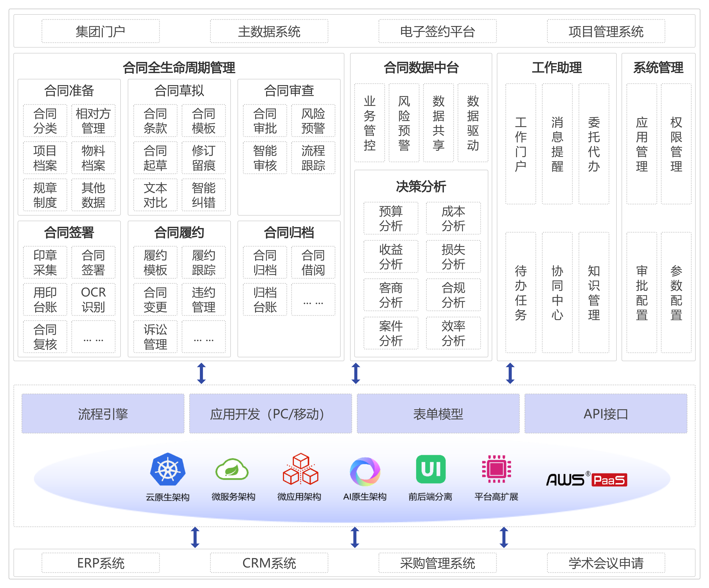Select the 项目档案 module
709x588 pixels.
[x=45, y=158]
